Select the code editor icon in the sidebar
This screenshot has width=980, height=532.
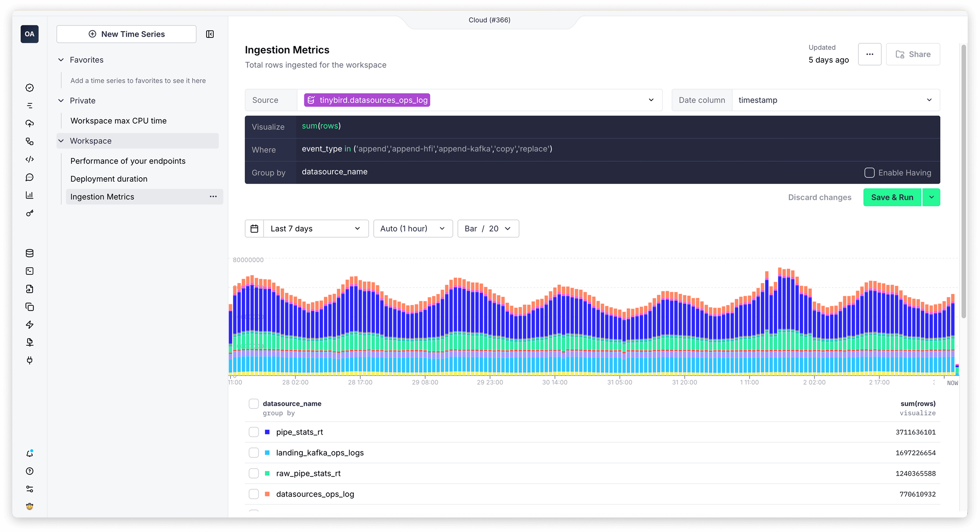(x=30, y=159)
